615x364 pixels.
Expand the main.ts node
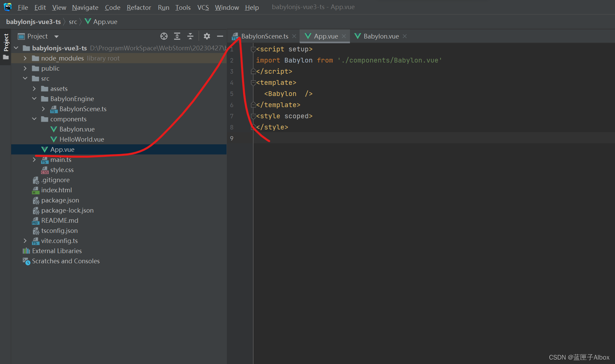point(34,160)
